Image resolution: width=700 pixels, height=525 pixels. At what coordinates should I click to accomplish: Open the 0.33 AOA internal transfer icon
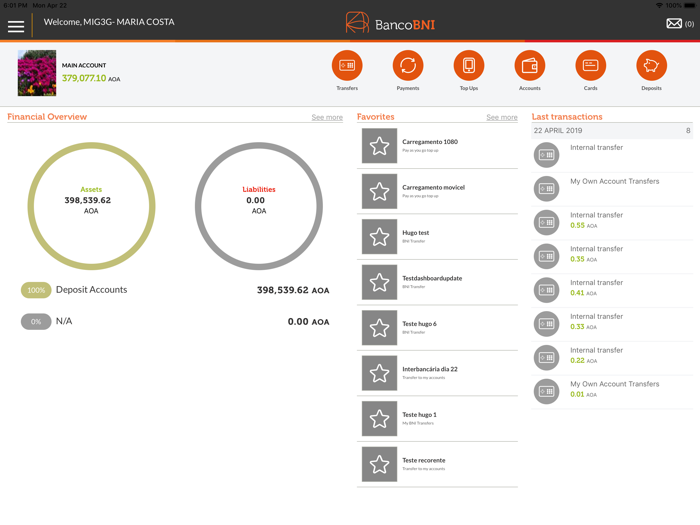[x=546, y=324]
